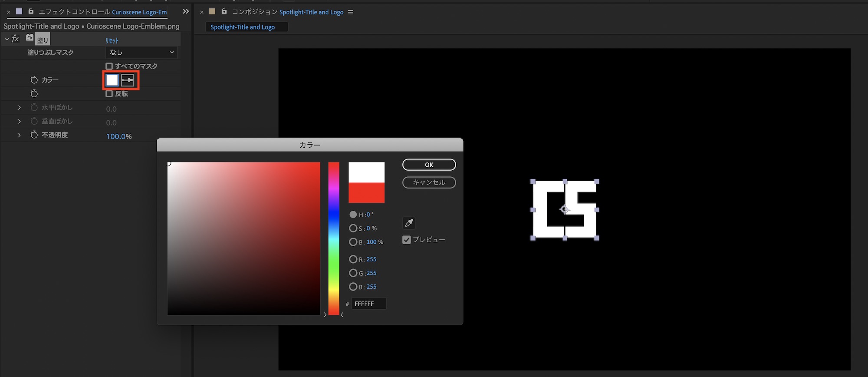Viewport: 868px width, 377px height.
Task: Select the H hue radio button
Action: (x=353, y=215)
